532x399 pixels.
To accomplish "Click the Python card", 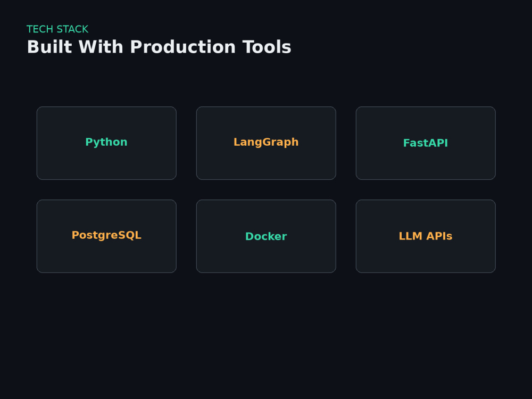I will click(x=106, y=143).
